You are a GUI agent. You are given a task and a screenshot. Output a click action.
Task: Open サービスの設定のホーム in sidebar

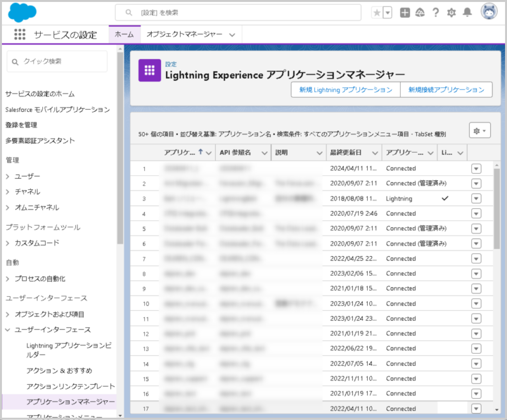(40, 94)
